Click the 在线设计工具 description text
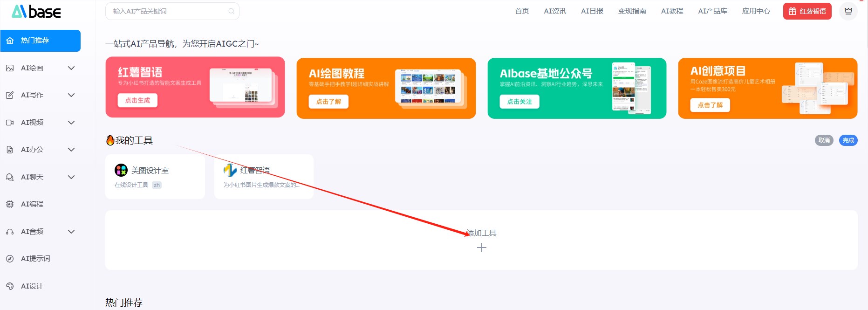This screenshot has width=868, height=310. pyautogui.click(x=131, y=185)
